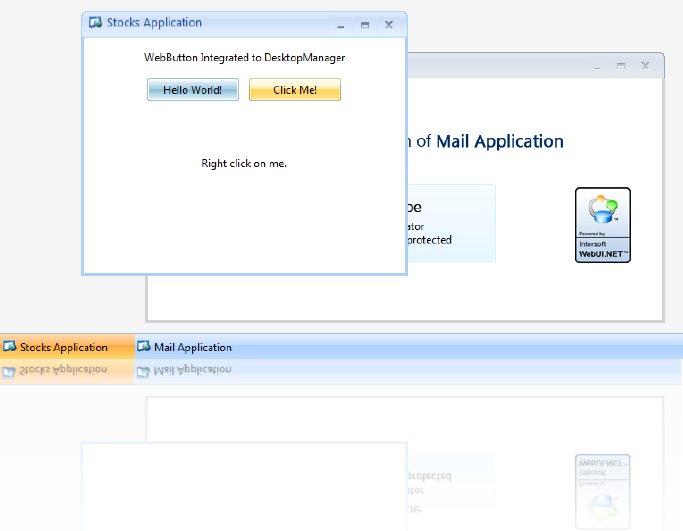Switch to the Stocks Application taskbar tab
Screen dimensions: 683x531
point(64,347)
